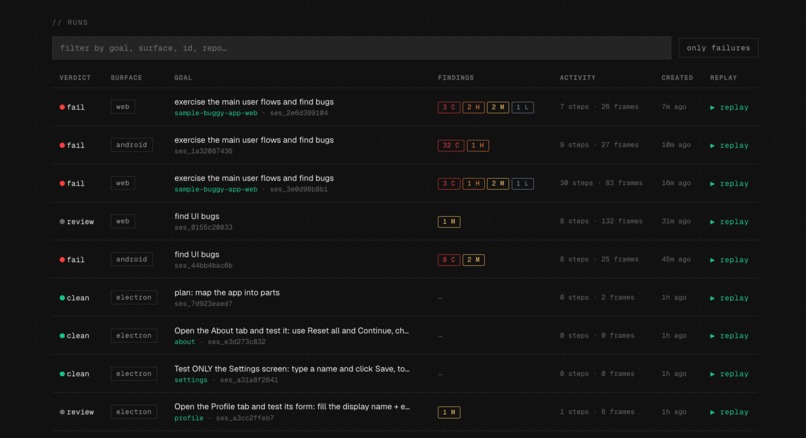Open sample-buggy-app-web link beside ses_3e0d98b8b1
806x438 pixels.
pyautogui.click(x=216, y=189)
